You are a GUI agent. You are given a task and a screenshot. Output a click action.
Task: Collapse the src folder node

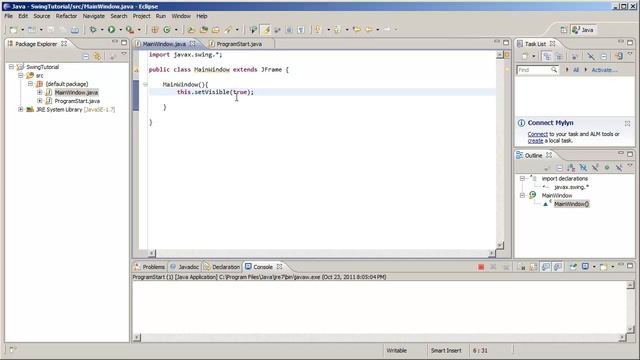click(21, 75)
